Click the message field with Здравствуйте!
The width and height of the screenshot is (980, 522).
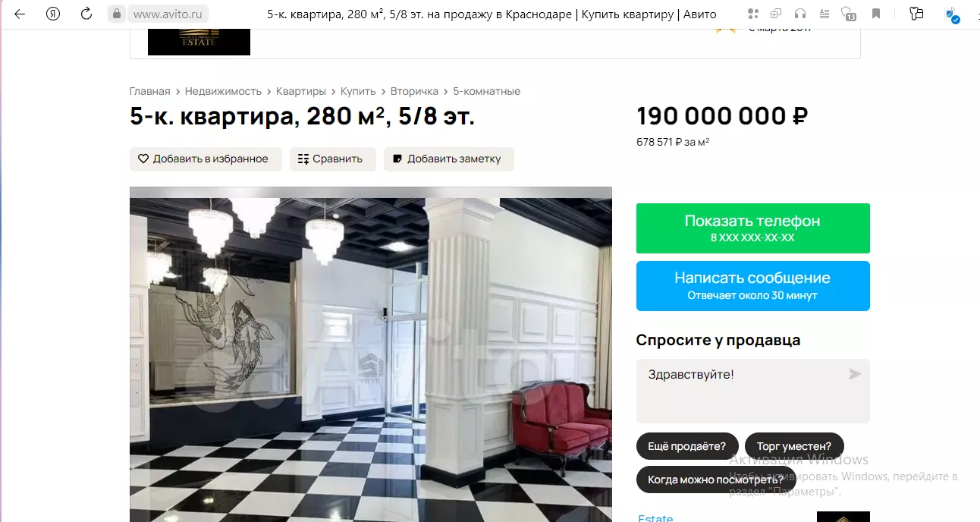point(752,391)
